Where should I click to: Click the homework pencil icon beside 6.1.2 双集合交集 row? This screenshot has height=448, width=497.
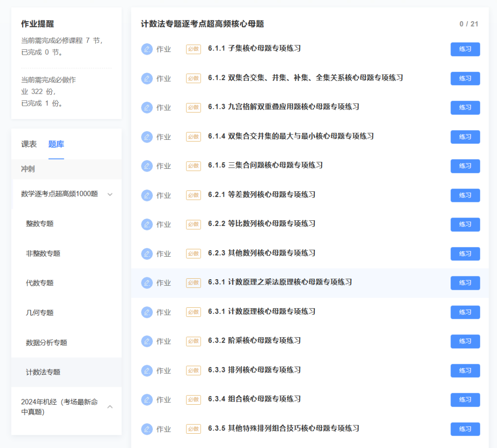coord(147,78)
